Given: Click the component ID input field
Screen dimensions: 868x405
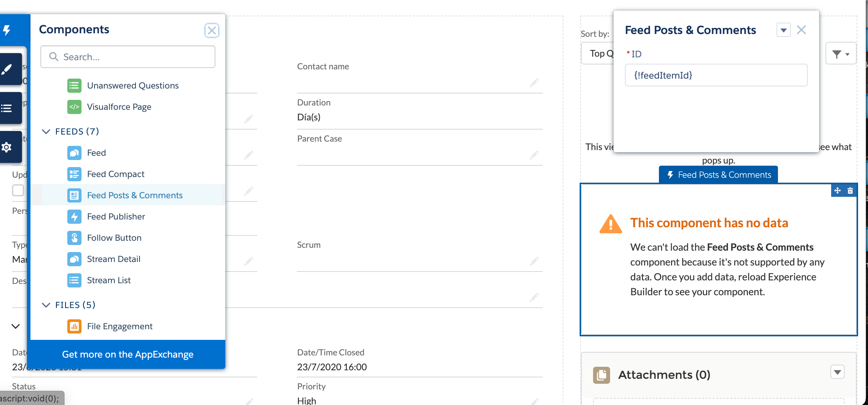Looking at the screenshot, I should (x=716, y=75).
